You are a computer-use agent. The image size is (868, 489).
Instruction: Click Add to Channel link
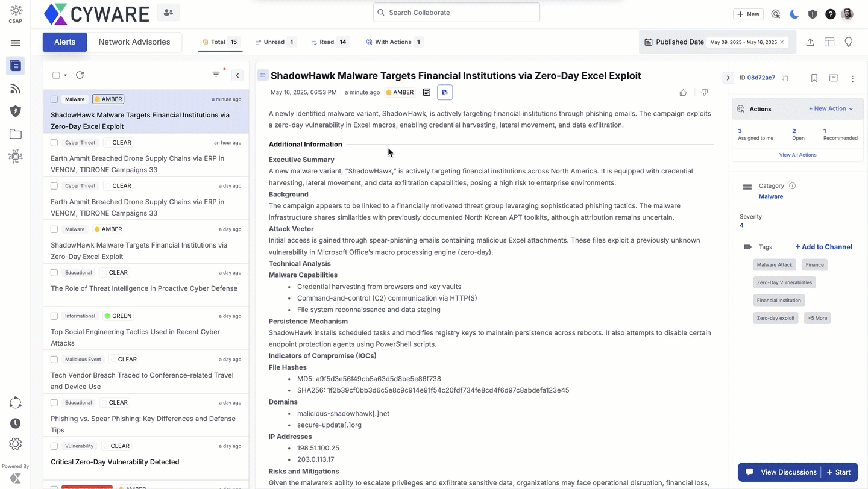pos(823,247)
